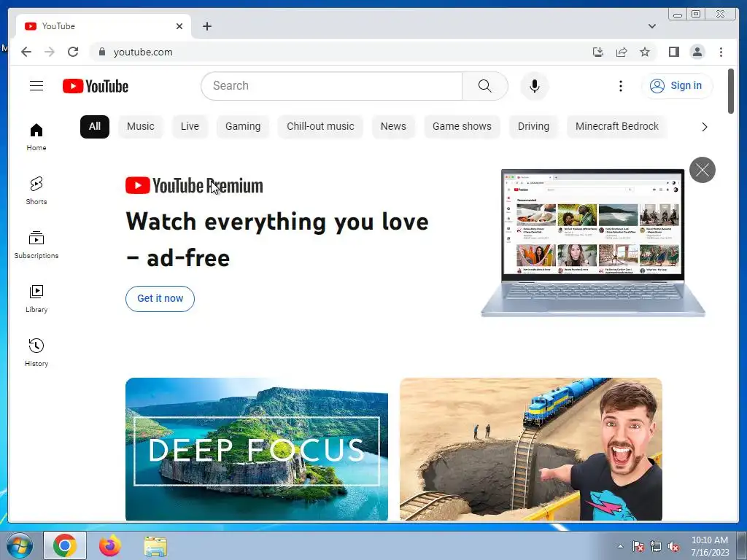Click the Chrome taskbar icon
The width and height of the screenshot is (747, 560).
pos(65,545)
